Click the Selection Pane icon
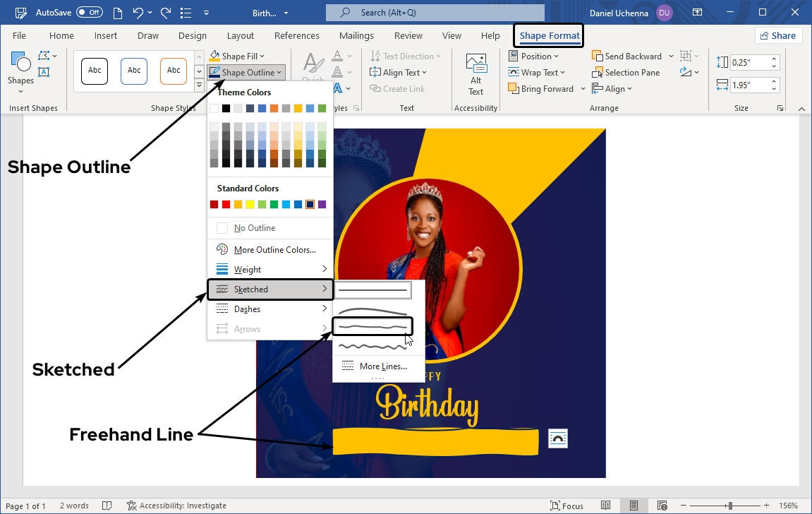This screenshot has width=812, height=514. [x=597, y=73]
